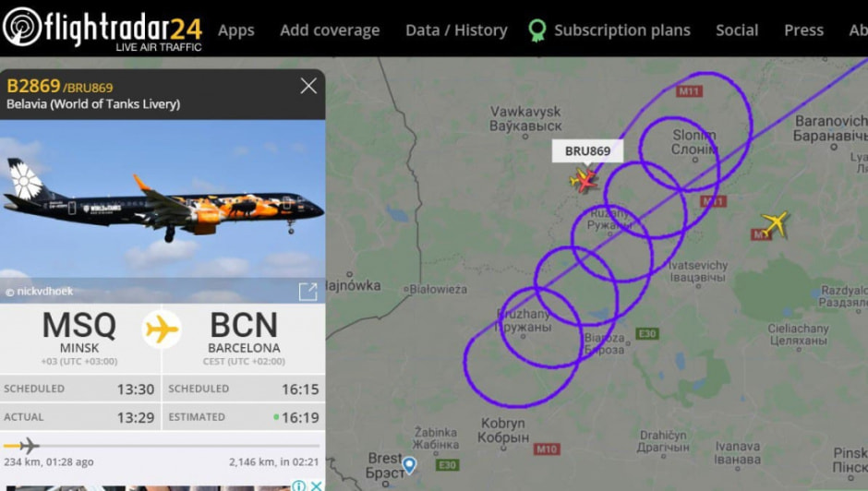Select the red BRU869 aircraft on map
The height and width of the screenshot is (491, 868).
tap(584, 180)
